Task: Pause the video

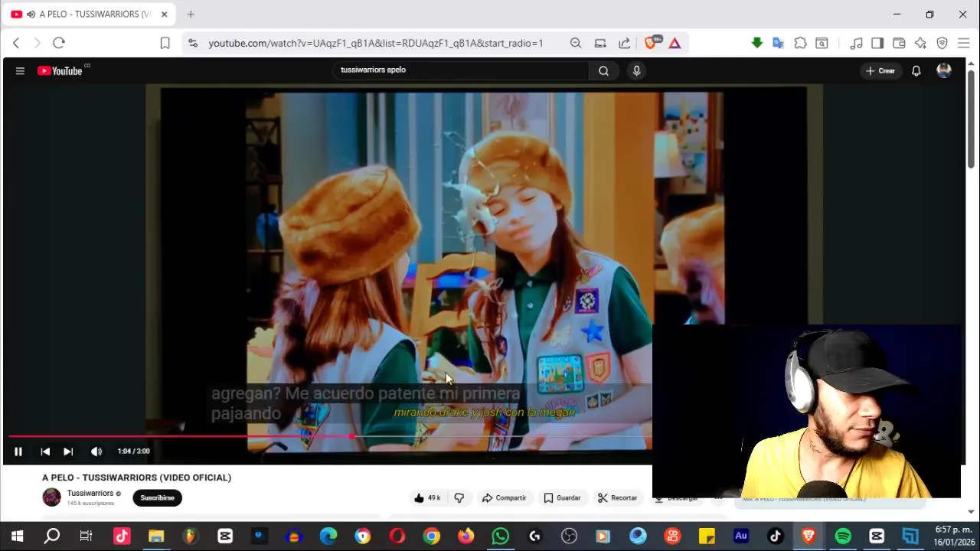Action: (18, 452)
